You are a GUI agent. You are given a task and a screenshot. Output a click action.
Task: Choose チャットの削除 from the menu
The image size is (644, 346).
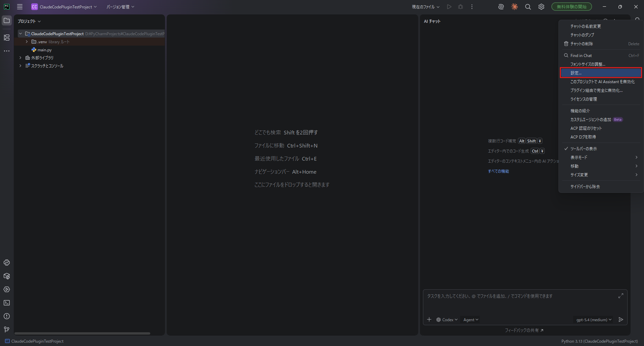[x=582, y=44]
